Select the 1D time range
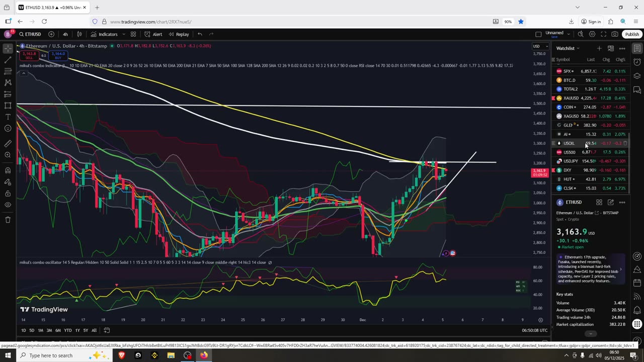This screenshot has height=362, width=644. point(24,330)
